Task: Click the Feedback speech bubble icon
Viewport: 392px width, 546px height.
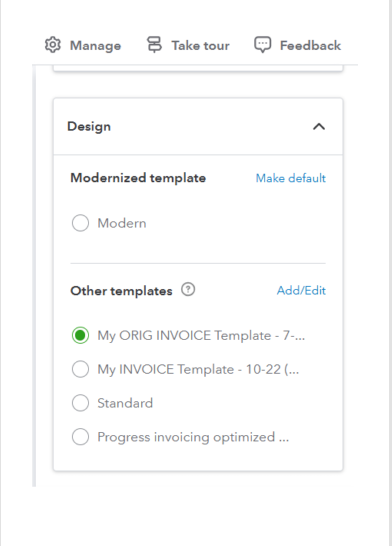Action: [262, 45]
